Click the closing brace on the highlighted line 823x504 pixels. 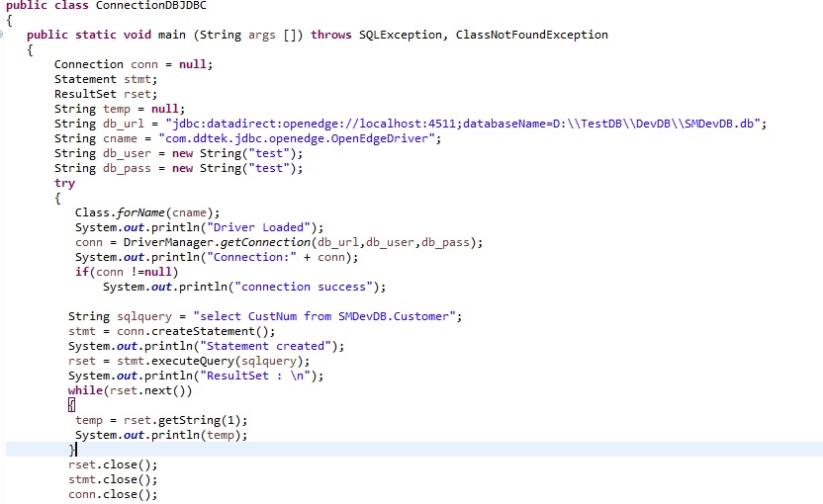coord(72,450)
